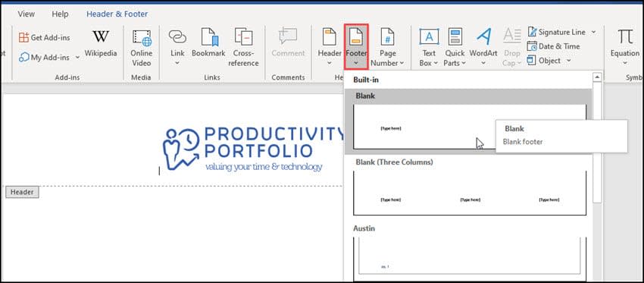
Task: Collapse the Footer dropdown arrow
Action: (356, 63)
